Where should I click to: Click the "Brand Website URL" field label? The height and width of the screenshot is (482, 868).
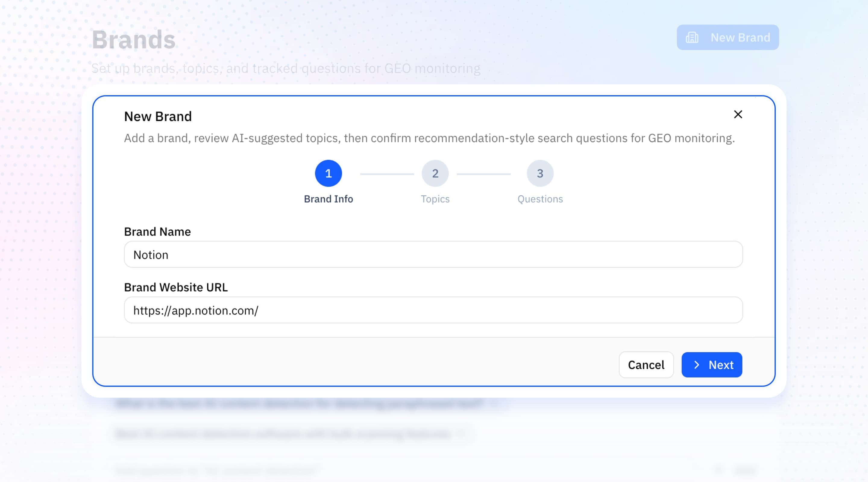[176, 287]
